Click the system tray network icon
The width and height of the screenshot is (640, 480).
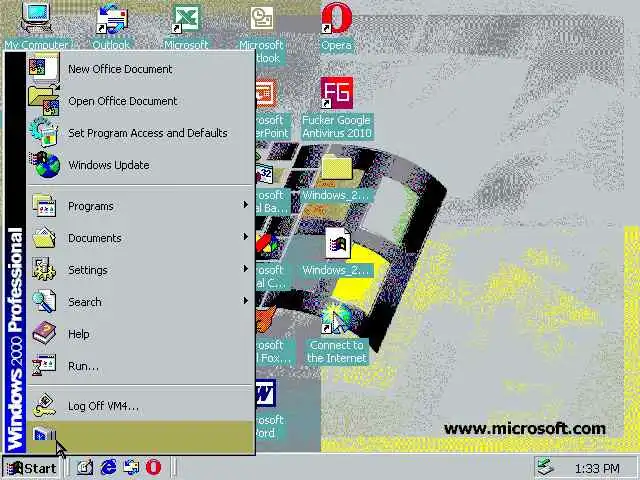pos(545,467)
